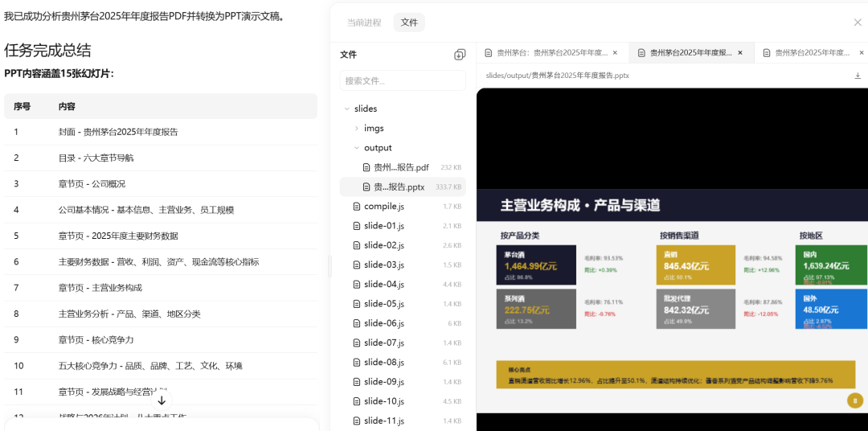Click the download-all files icon beside 文件 header

tap(460, 55)
